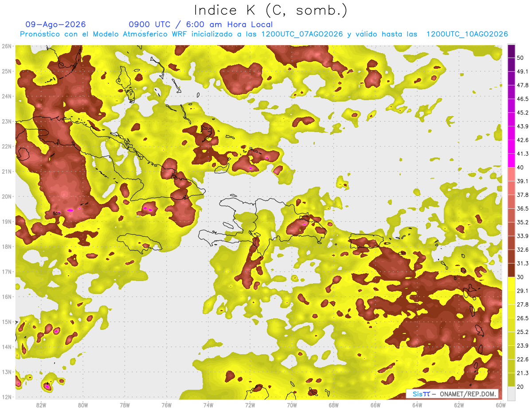
Task: Click the color bar label '43.9'
Action: point(522,126)
